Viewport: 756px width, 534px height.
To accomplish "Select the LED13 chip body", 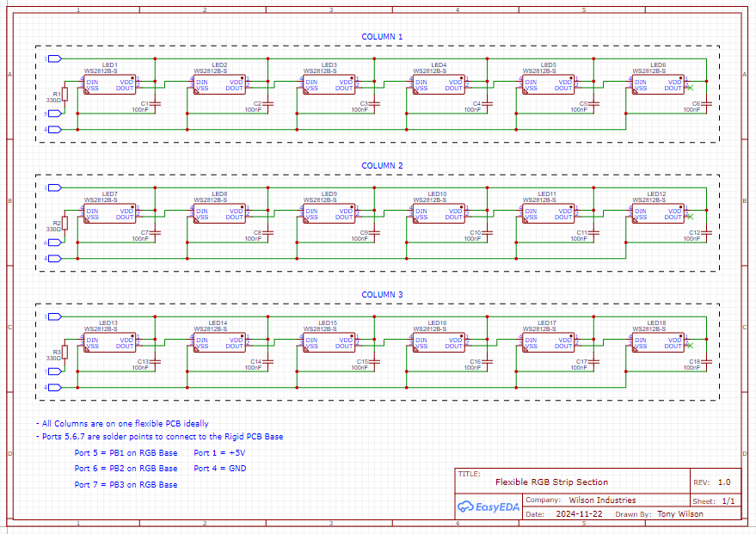I will pyautogui.click(x=109, y=342).
